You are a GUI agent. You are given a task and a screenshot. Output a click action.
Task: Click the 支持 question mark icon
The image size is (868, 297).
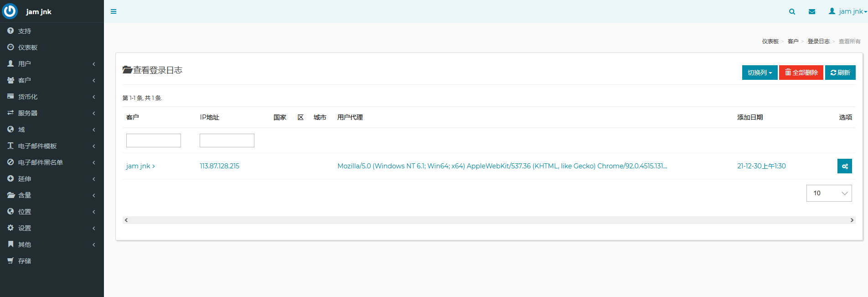coord(10,31)
